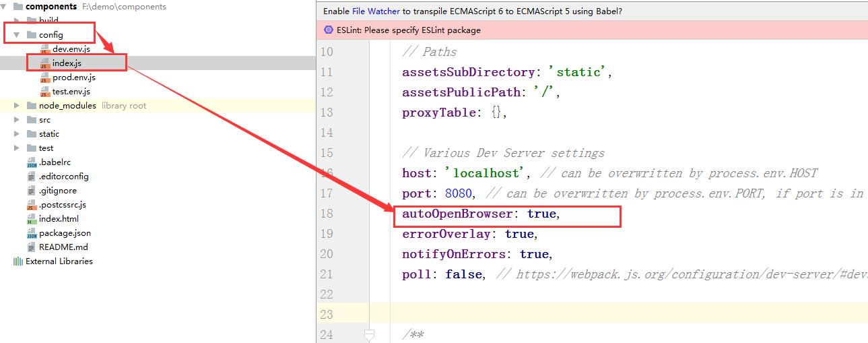Collapse the config folder arrow

[x=17, y=34]
